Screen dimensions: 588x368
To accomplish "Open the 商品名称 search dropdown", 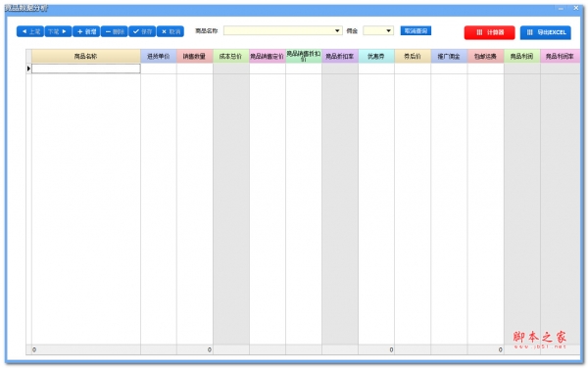I will tap(337, 30).
